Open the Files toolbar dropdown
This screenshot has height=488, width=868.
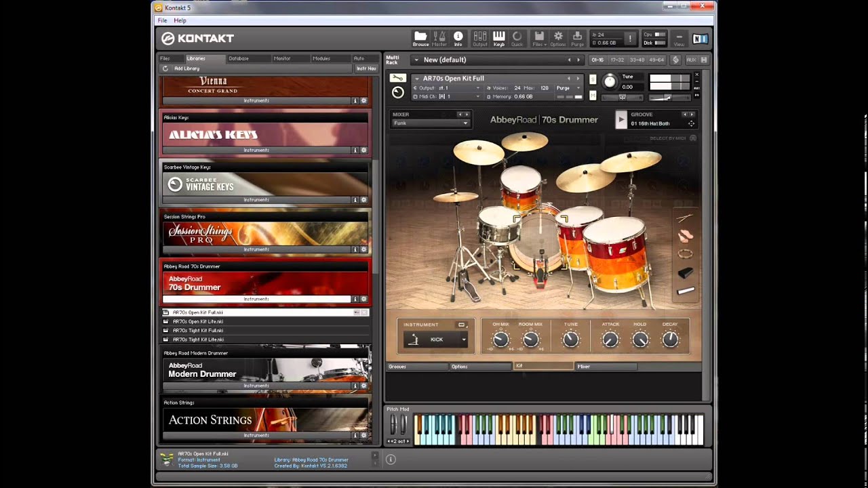(539, 38)
